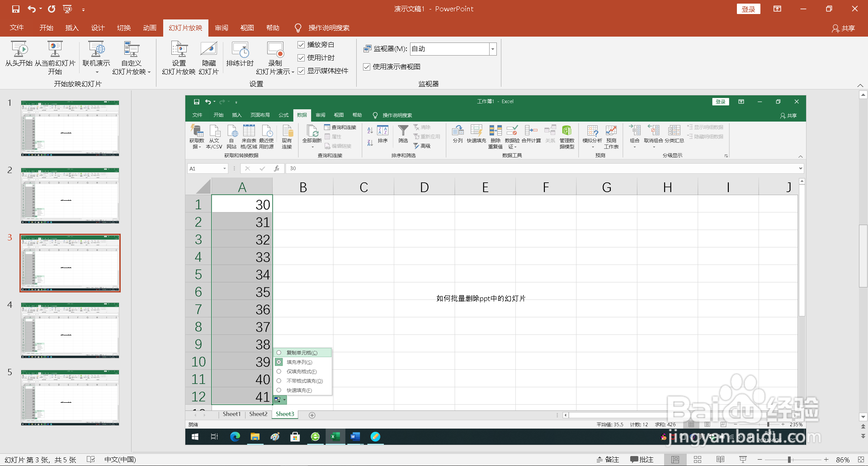Select slide 4 thumbnail
Image resolution: width=868 pixels, height=466 pixels.
pos(70,330)
